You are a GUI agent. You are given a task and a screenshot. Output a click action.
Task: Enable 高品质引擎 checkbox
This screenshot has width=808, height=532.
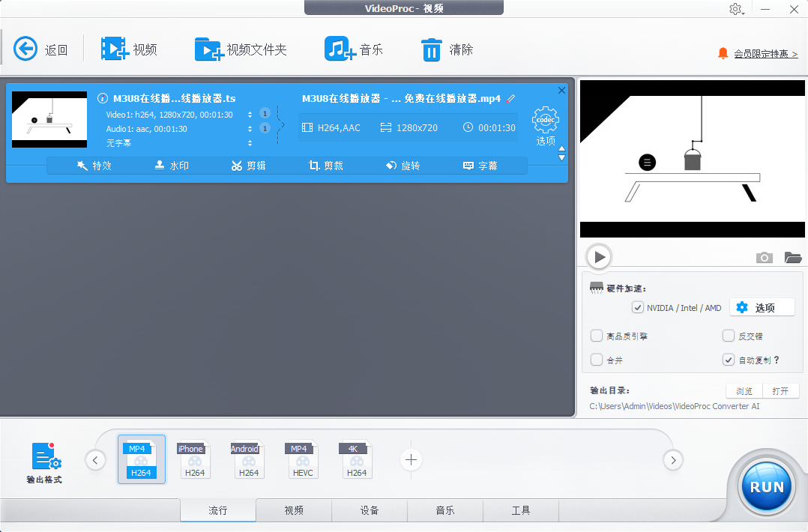596,336
